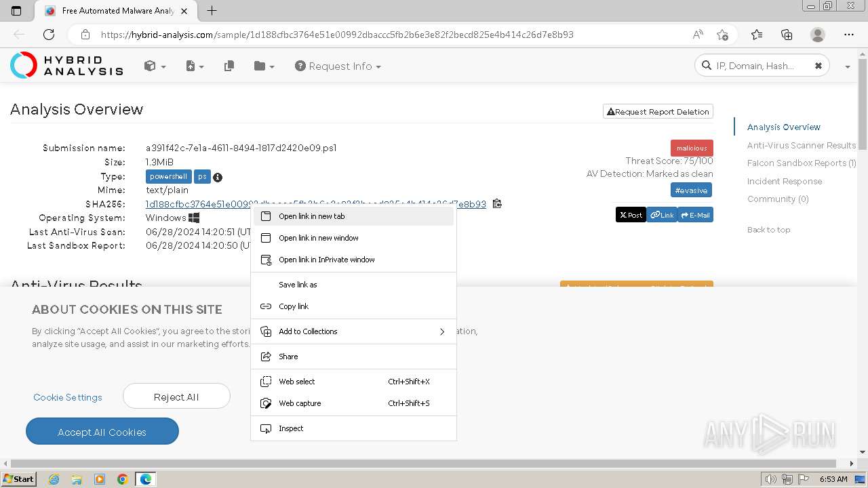This screenshot has width=868, height=488.
Task: Click the address bar URL
Action: click(x=337, y=35)
